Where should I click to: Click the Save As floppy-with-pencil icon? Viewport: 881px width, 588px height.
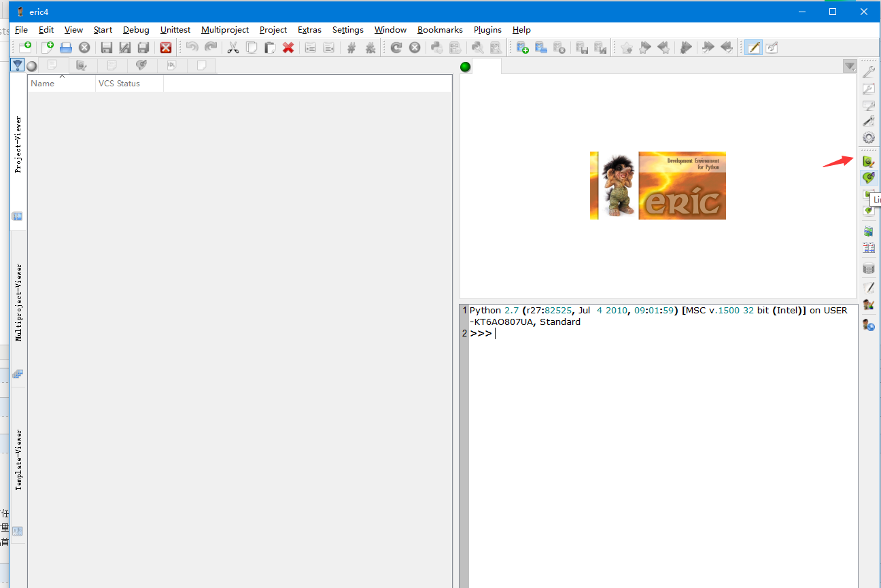(x=125, y=48)
